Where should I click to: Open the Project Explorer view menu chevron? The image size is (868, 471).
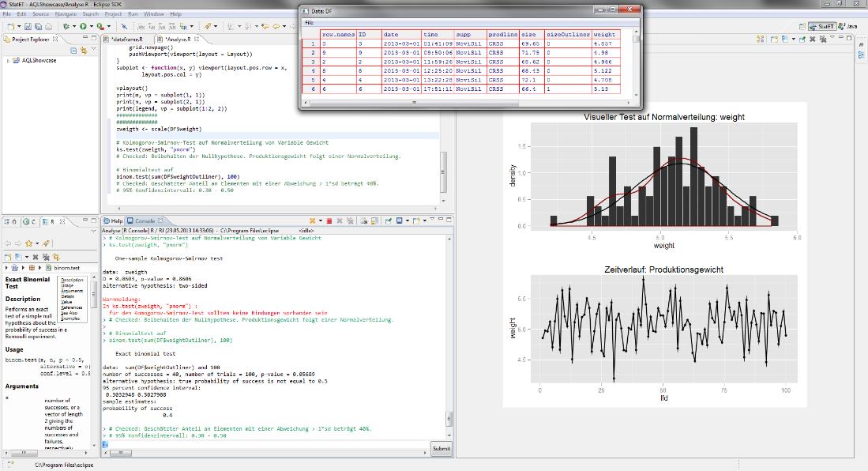coord(93,49)
